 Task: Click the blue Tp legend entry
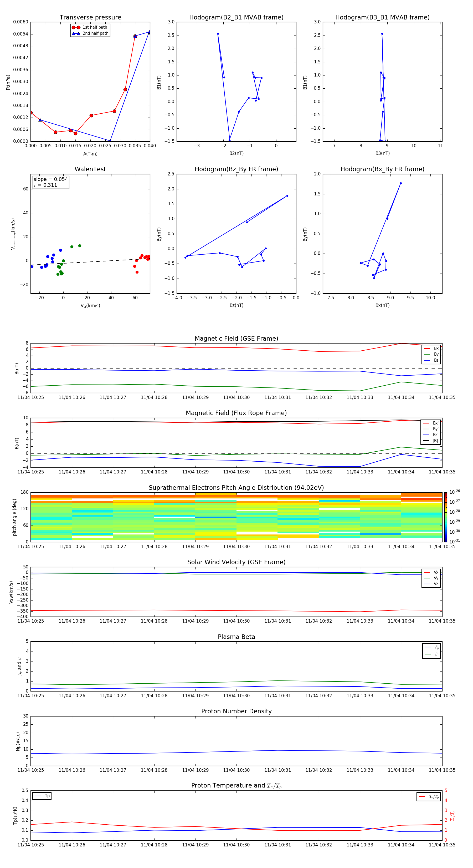(x=42, y=796)
